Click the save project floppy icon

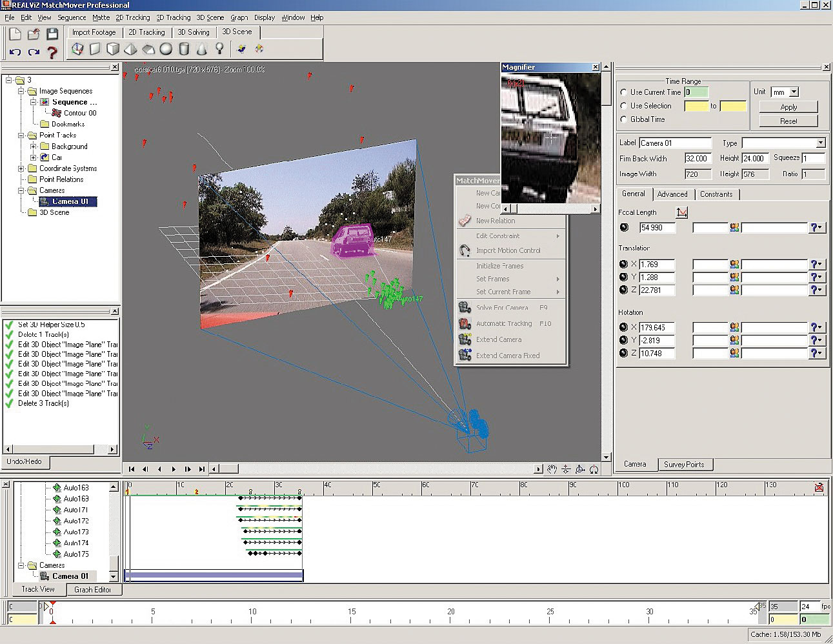[x=52, y=34]
